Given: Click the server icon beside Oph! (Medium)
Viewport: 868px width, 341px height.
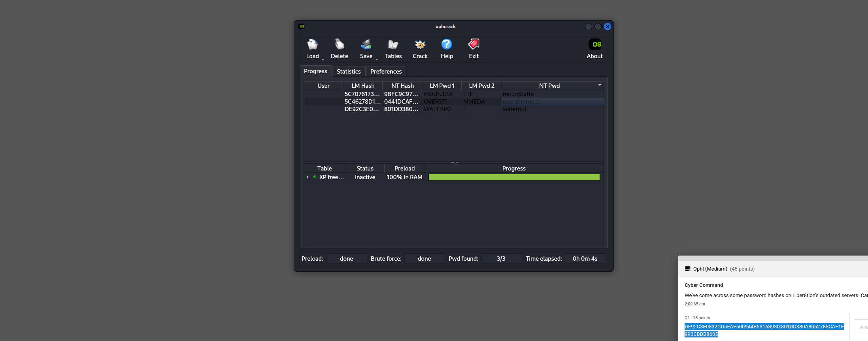Looking at the screenshot, I should tap(688, 269).
